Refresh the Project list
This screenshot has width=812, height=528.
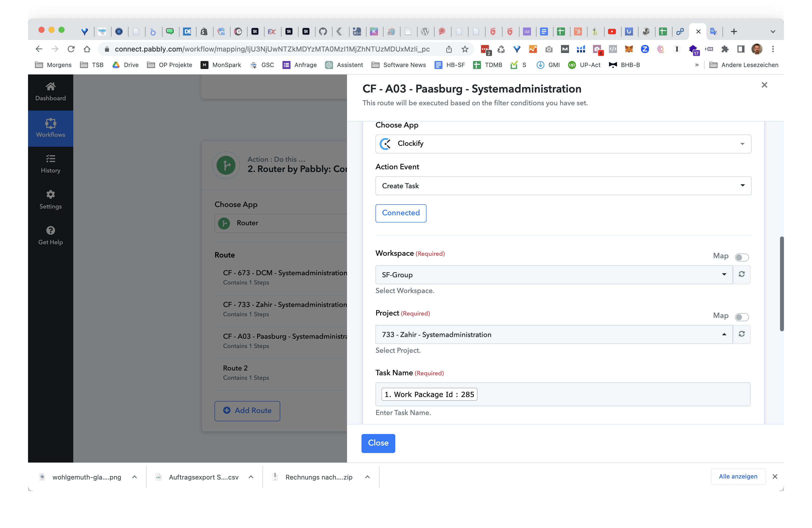(741, 334)
